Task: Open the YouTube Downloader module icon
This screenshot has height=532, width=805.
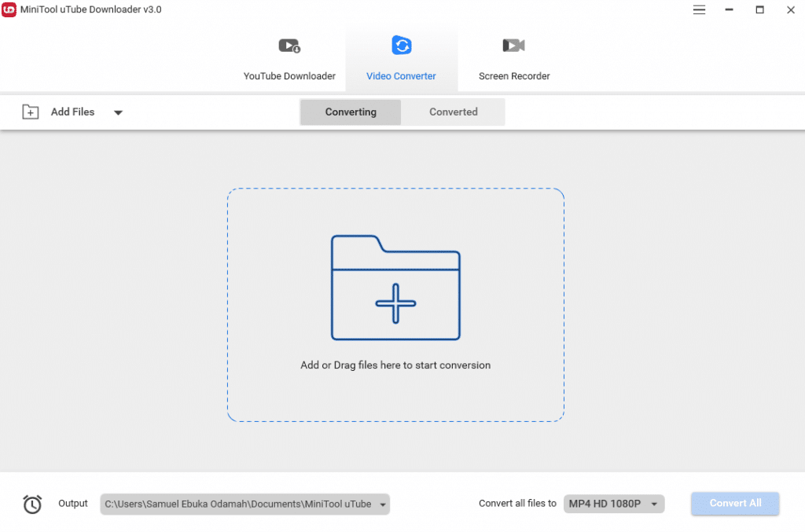Action: 289,45
